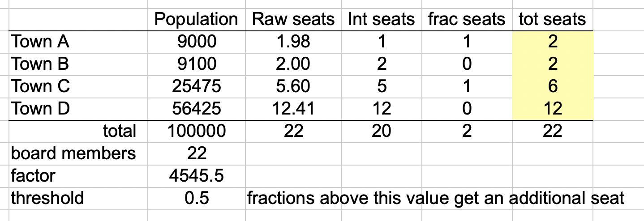Select the factor value 4545.5
Screen dimensions: 644x221
pyautogui.click(x=197, y=176)
